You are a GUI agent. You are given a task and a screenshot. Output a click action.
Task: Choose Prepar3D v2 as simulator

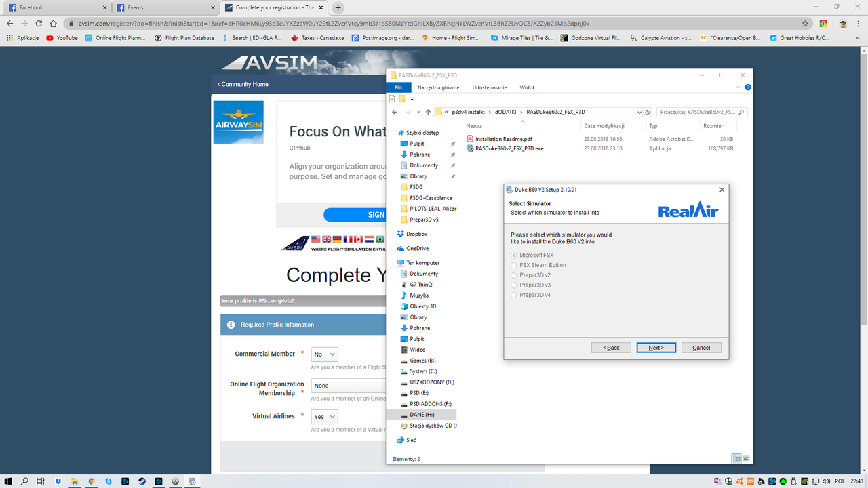coord(514,275)
